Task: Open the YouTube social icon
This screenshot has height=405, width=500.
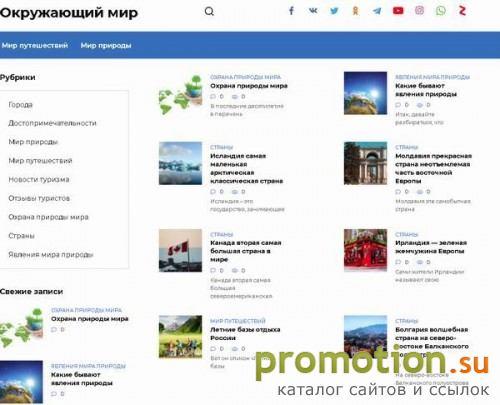Action: (x=398, y=11)
